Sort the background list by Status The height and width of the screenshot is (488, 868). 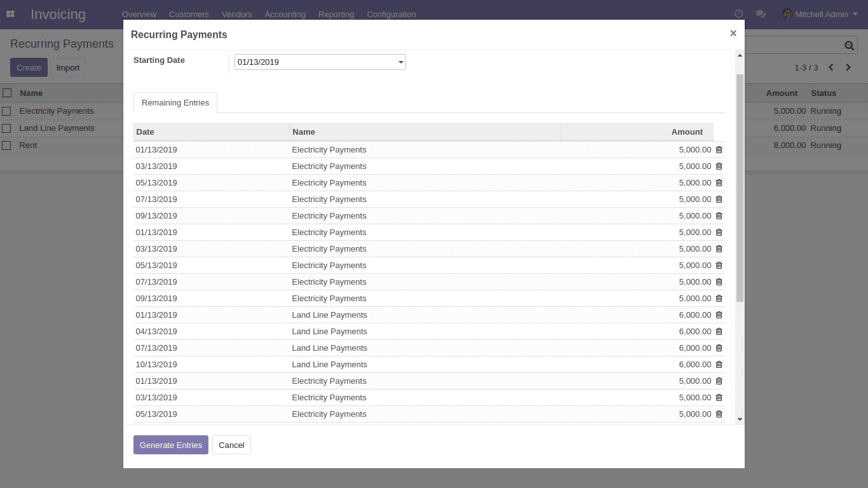pyautogui.click(x=824, y=93)
